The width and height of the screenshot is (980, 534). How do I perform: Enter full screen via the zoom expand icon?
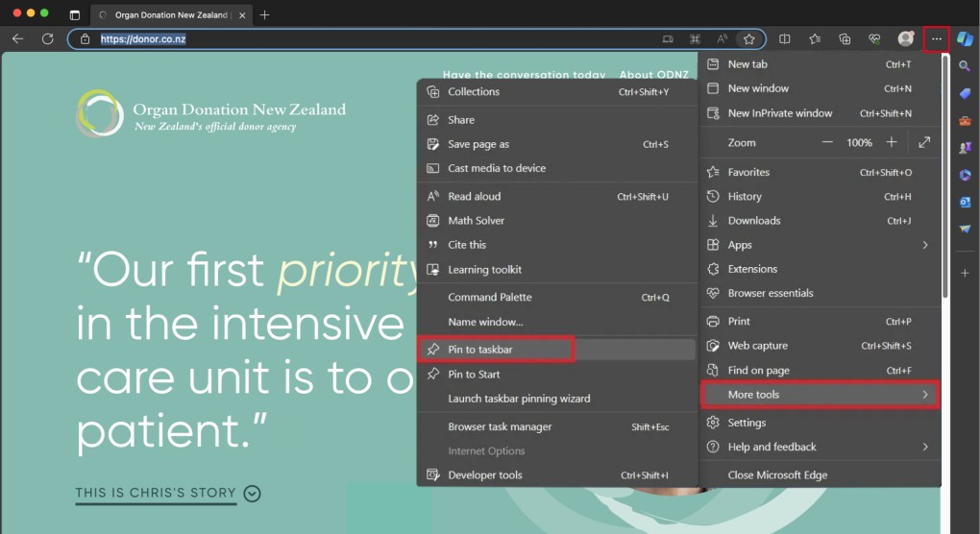pyautogui.click(x=924, y=142)
